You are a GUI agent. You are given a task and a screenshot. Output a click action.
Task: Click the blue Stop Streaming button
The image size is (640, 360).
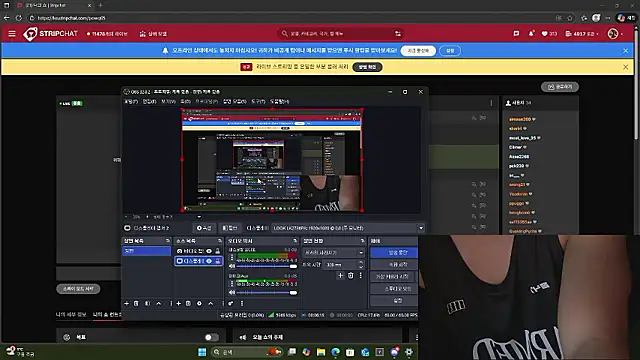[394, 253]
